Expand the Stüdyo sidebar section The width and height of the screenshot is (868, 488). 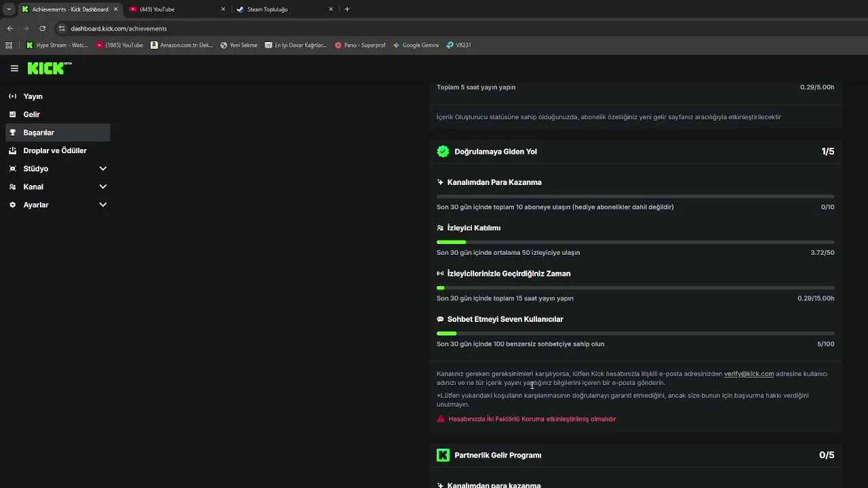(x=103, y=169)
